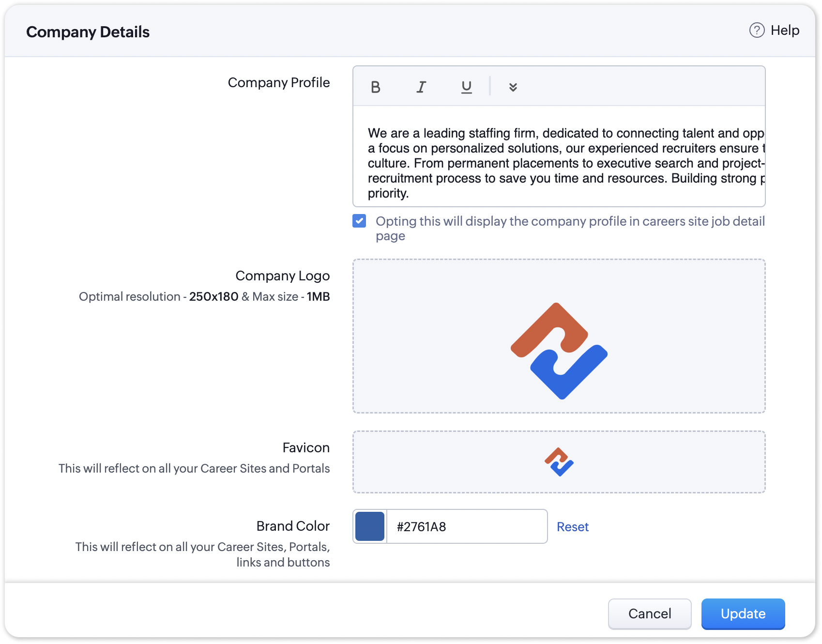Click the Brand Color field label
The height and width of the screenshot is (644, 822).
(293, 526)
